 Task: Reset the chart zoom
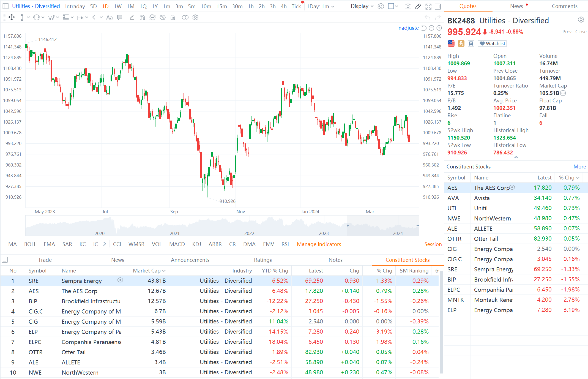point(424,28)
